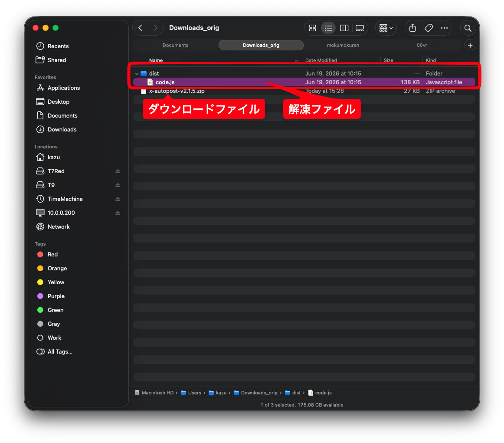Switch to column view
The width and height of the screenshot is (504, 443).
pos(344,28)
